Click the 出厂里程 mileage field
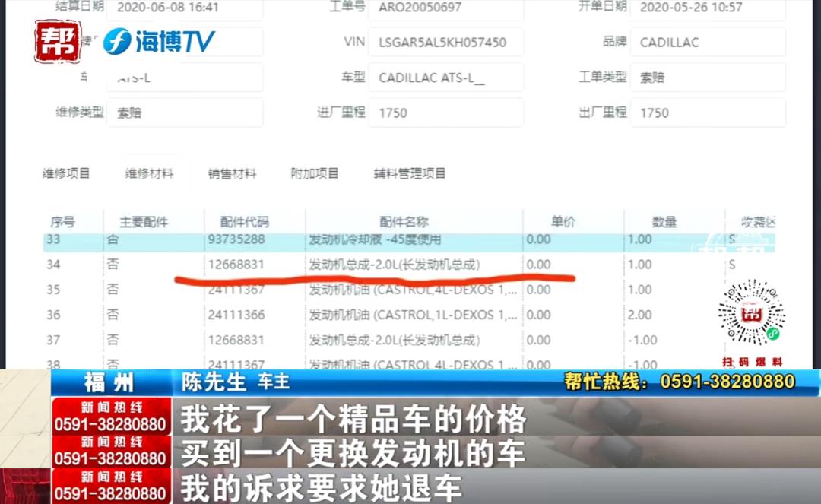Screen dimensions: 821x504 [x=708, y=113]
